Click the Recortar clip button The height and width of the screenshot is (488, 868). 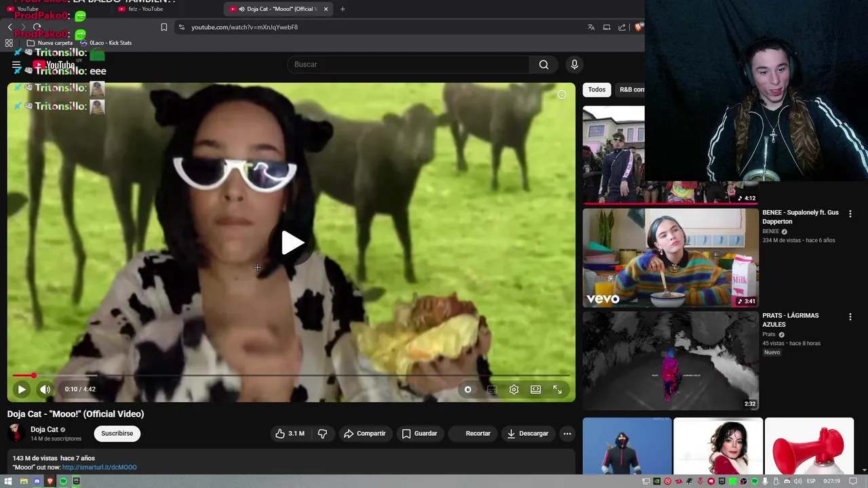pyautogui.click(x=473, y=434)
